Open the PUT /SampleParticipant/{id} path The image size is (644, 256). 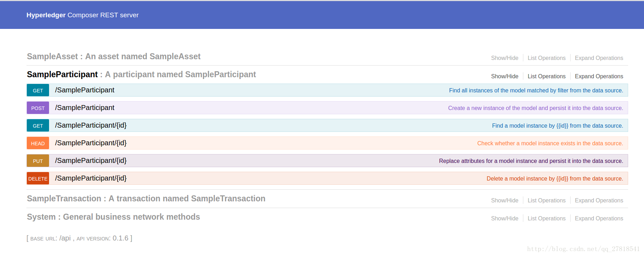(x=91, y=161)
